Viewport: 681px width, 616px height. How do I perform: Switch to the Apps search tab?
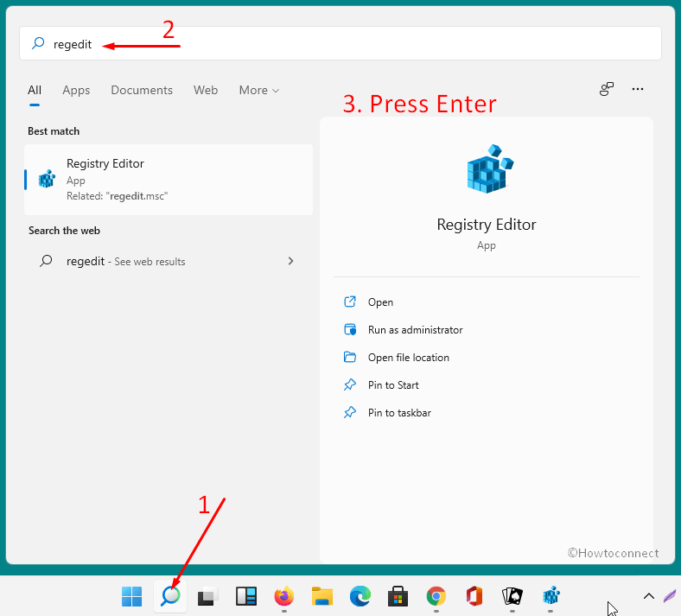pos(76,91)
